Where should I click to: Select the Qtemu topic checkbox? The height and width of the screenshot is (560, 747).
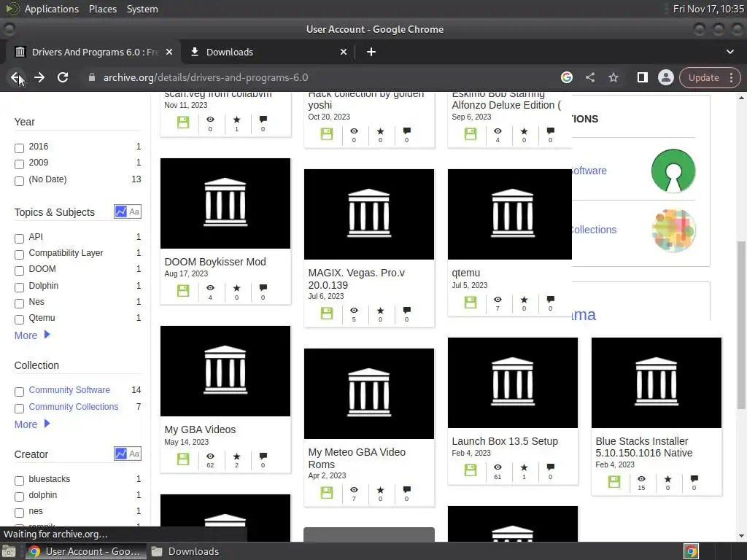click(19, 319)
